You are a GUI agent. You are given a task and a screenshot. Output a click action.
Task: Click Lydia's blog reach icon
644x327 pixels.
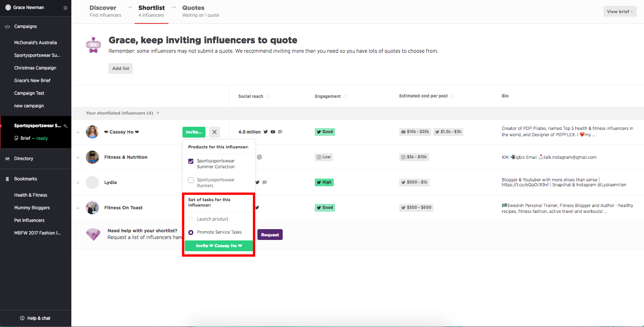[265, 182]
